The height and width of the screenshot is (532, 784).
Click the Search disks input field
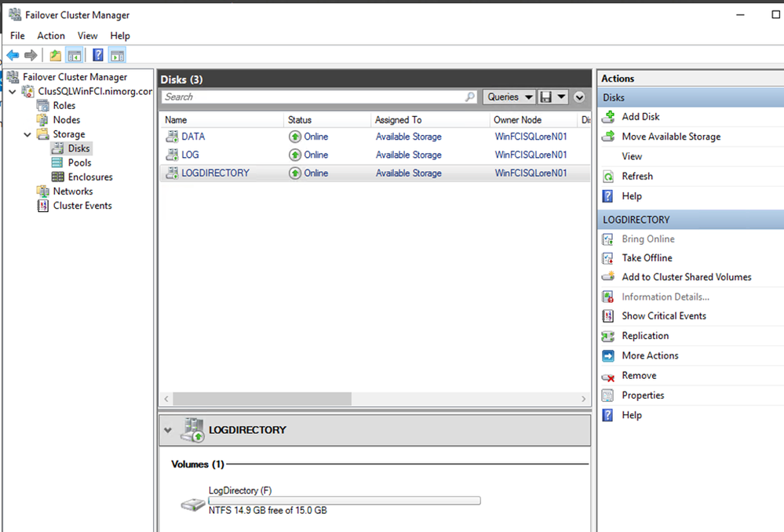pyautogui.click(x=312, y=97)
